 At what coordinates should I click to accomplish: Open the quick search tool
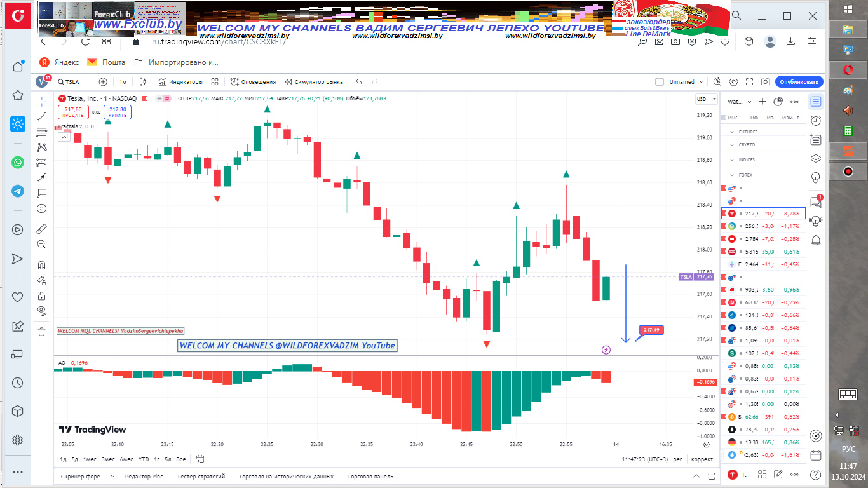[x=717, y=82]
